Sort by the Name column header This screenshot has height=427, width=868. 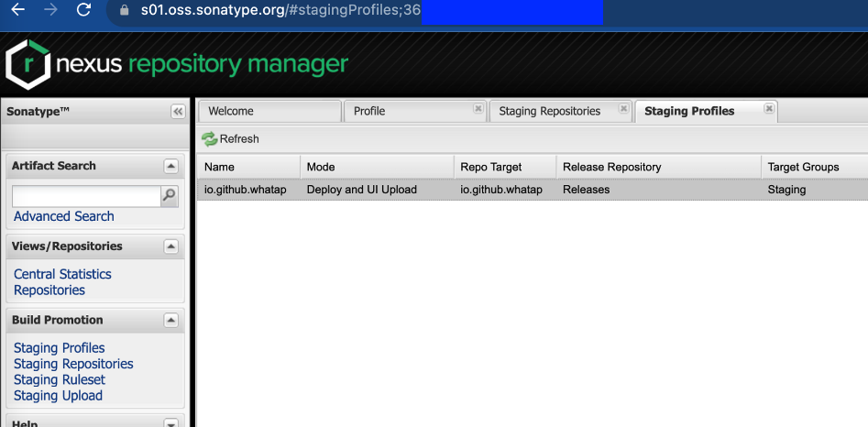pyautogui.click(x=248, y=167)
